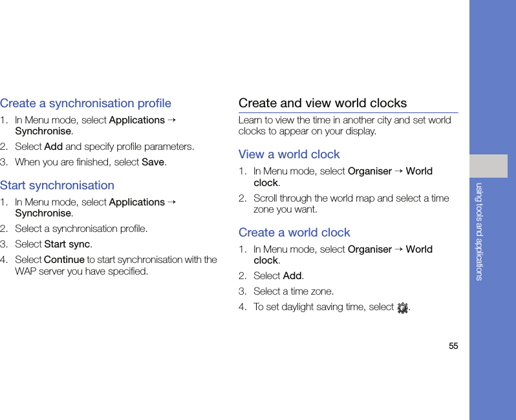Click 'Select a time zone' step
This screenshot has width=516, height=420.
tap(294, 291)
